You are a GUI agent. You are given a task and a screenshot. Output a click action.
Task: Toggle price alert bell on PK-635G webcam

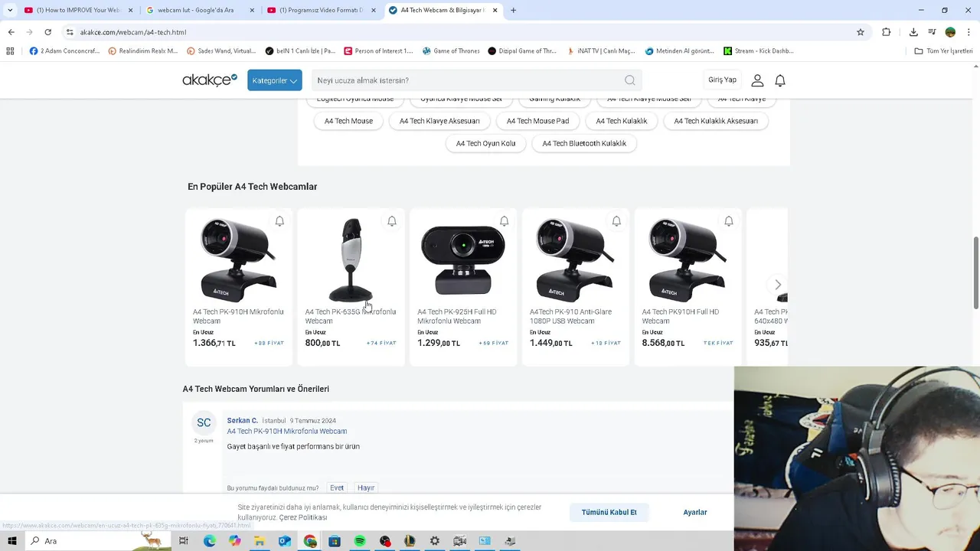pyautogui.click(x=392, y=221)
